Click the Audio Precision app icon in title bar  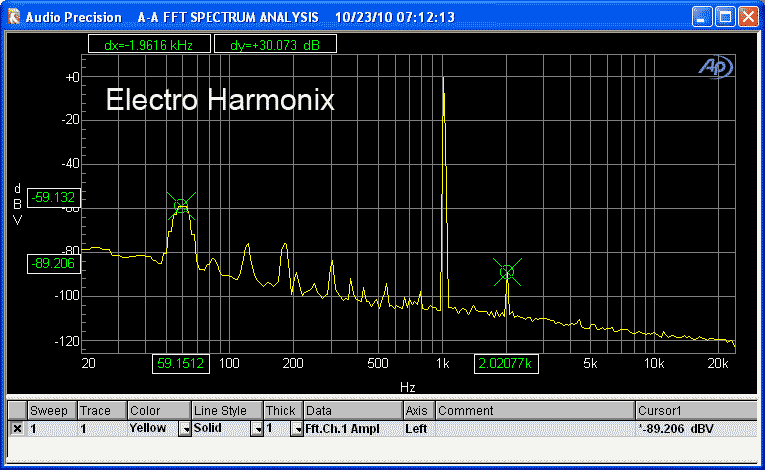[x=14, y=17]
